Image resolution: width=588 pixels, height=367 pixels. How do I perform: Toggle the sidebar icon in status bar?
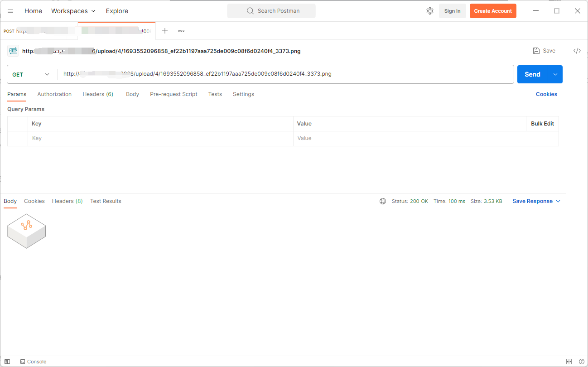tap(7, 362)
